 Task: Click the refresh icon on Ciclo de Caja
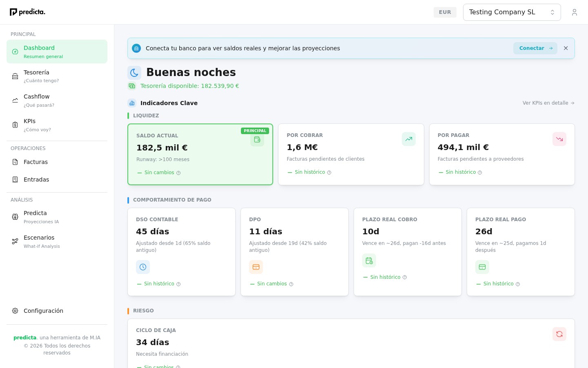click(x=559, y=334)
